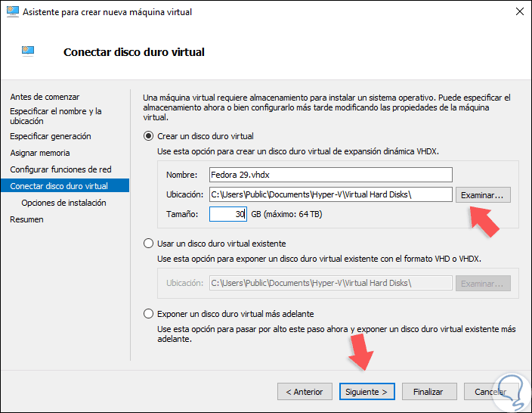The width and height of the screenshot is (532, 413).
Task: Close the wizard window
Action: (x=518, y=12)
